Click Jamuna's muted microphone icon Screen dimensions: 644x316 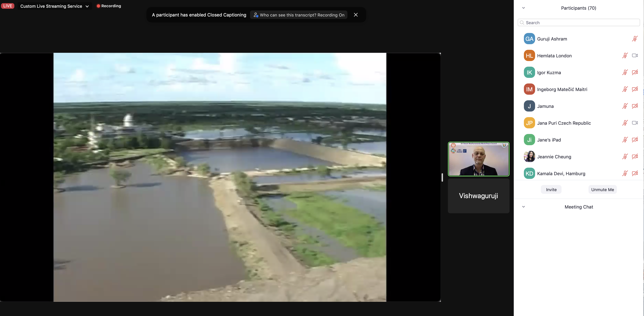pos(625,106)
